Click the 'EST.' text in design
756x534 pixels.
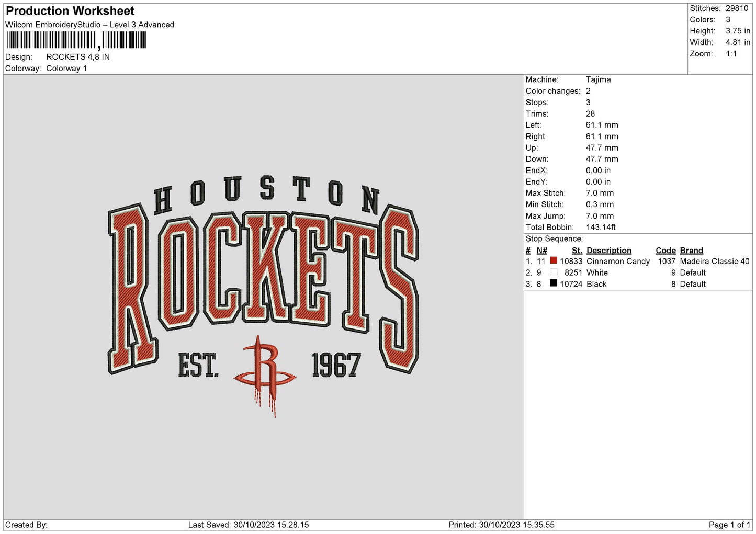click(x=198, y=365)
